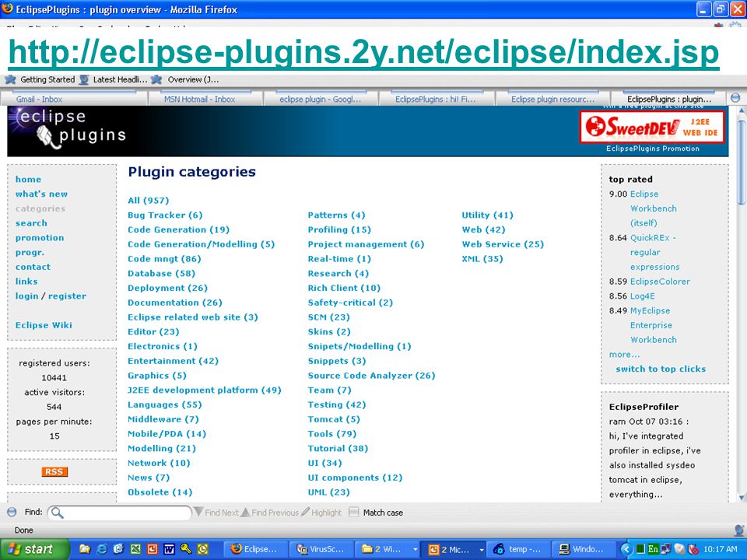Switch to MSN Hotmail - Inbox tab

pos(205,99)
